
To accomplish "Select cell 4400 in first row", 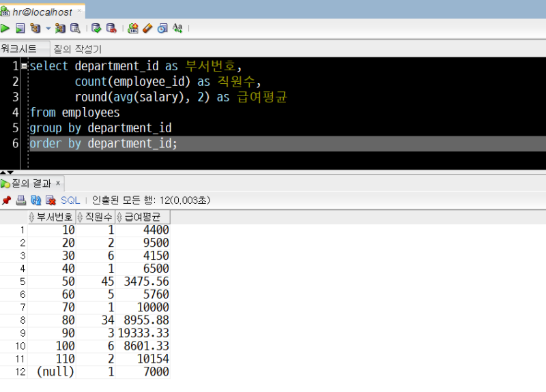I will tap(143, 230).
